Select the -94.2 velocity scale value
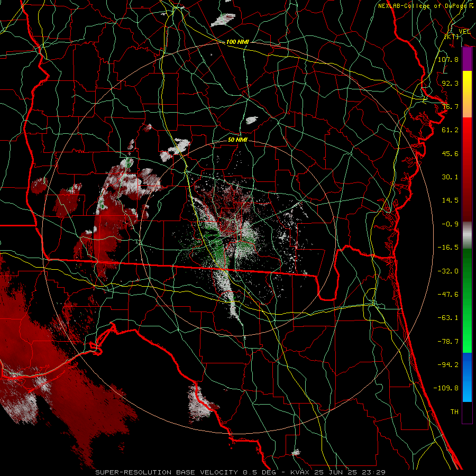The height and width of the screenshot is (476, 476). click(x=448, y=364)
